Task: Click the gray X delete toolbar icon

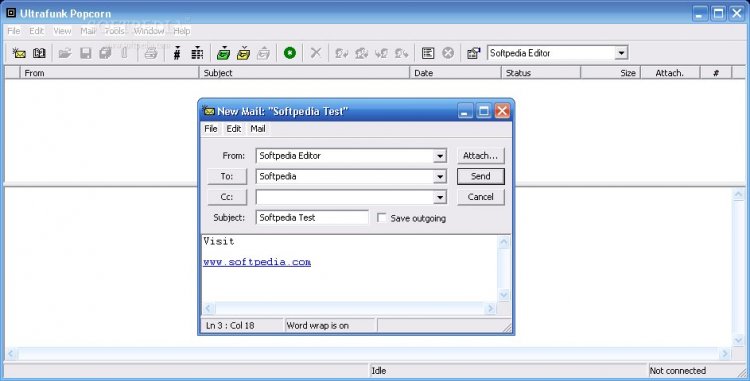Action: tap(316, 53)
